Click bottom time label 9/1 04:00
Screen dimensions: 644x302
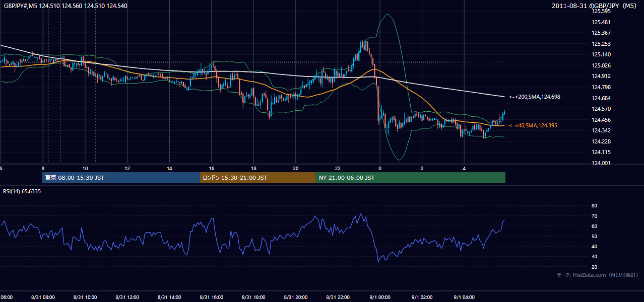464,297
